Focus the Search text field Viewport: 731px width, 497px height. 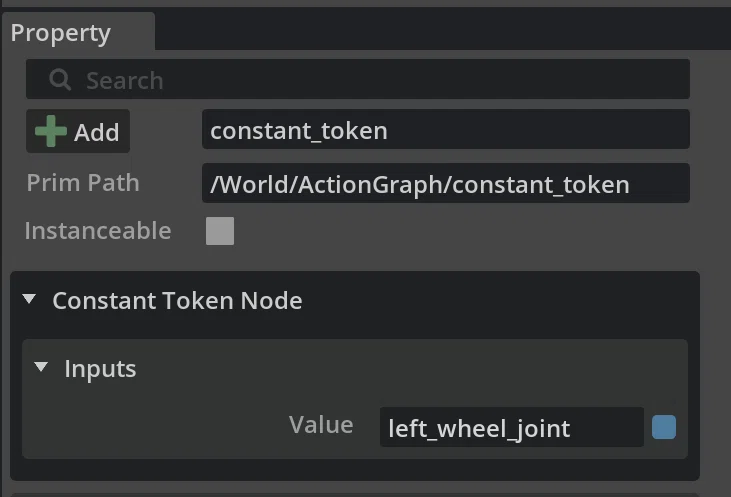click(358, 79)
